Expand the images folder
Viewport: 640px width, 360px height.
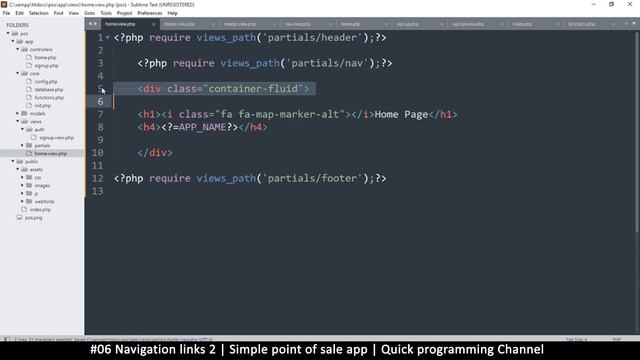pyautogui.click(x=22, y=185)
